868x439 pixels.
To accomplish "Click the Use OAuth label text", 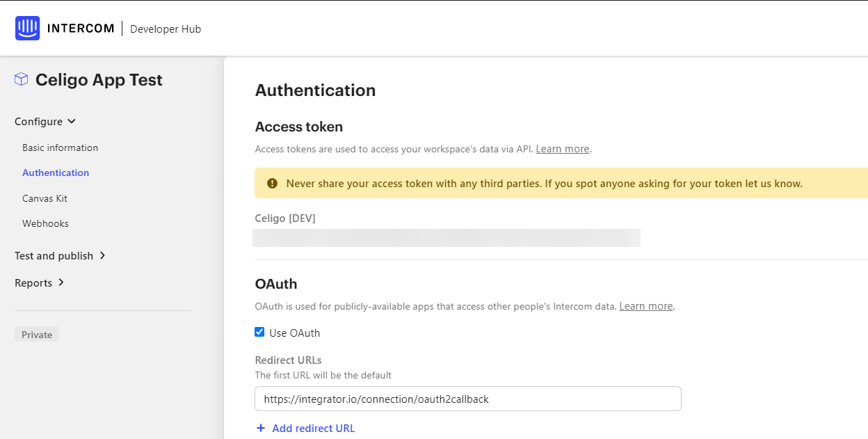I will [x=295, y=333].
